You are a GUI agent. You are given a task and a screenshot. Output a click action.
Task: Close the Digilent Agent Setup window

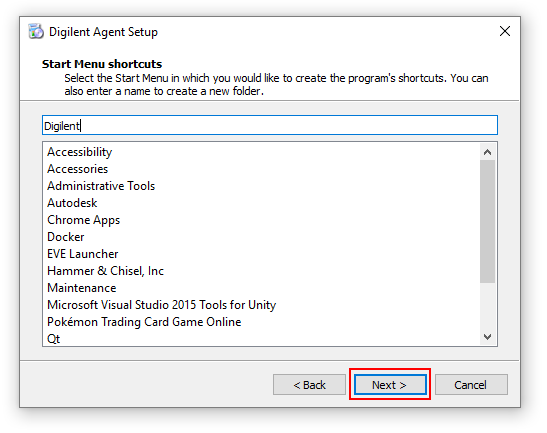pyautogui.click(x=504, y=31)
